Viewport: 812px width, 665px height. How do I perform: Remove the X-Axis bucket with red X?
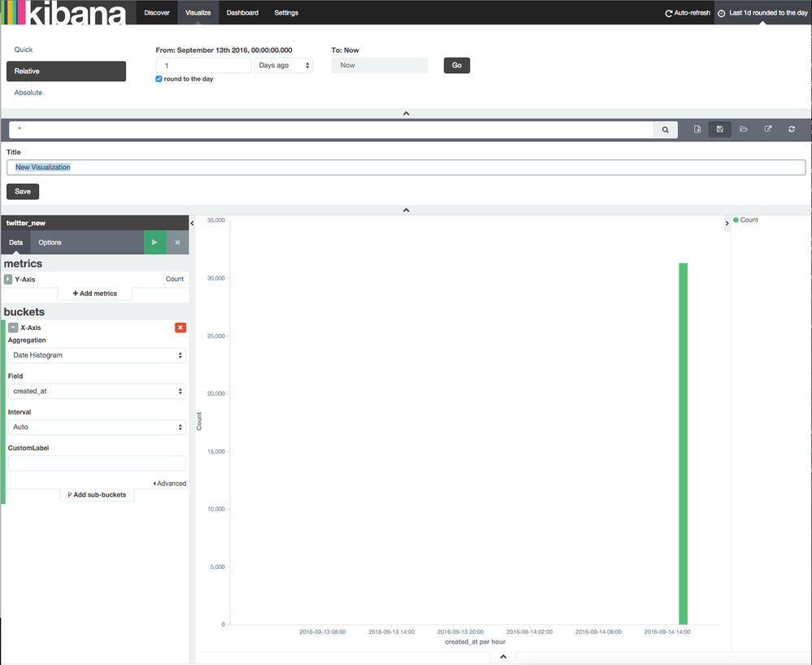(181, 327)
